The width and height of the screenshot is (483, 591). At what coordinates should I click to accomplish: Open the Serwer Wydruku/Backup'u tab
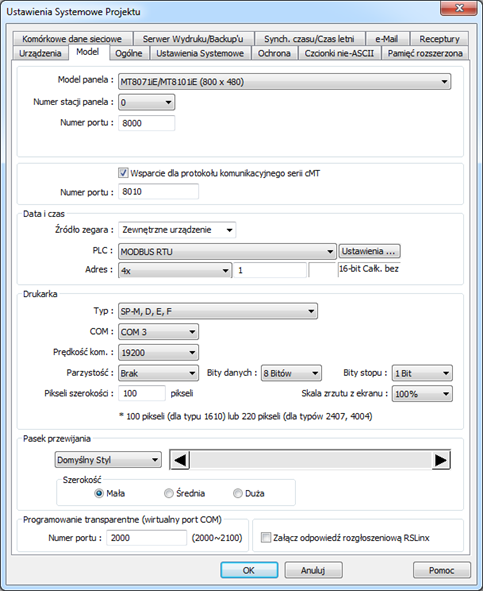click(x=193, y=39)
